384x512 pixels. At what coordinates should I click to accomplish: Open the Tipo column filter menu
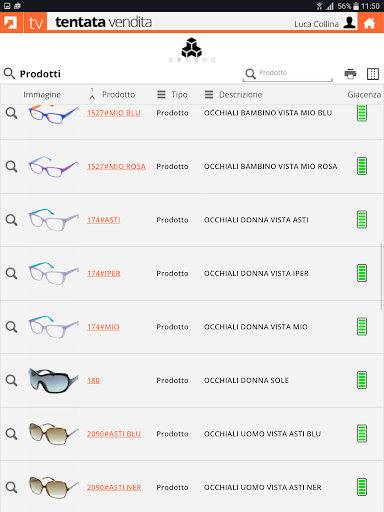click(x=161, y=95)
